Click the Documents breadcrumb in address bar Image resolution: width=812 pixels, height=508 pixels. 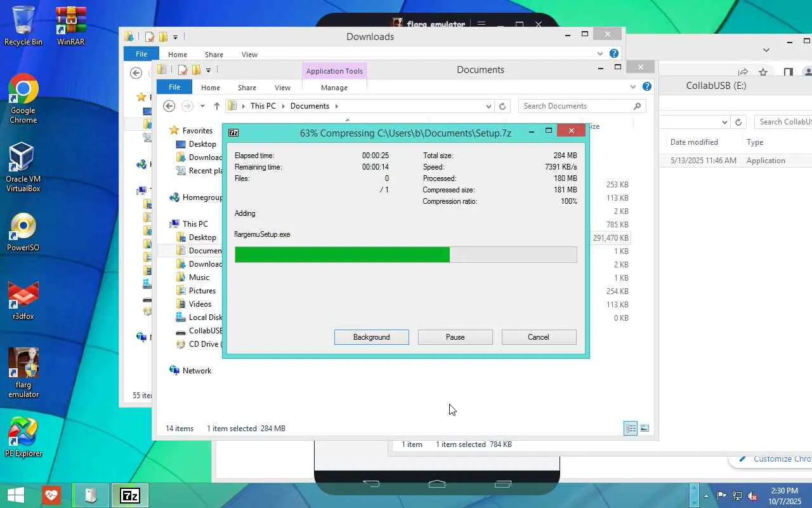pos(310,106)
